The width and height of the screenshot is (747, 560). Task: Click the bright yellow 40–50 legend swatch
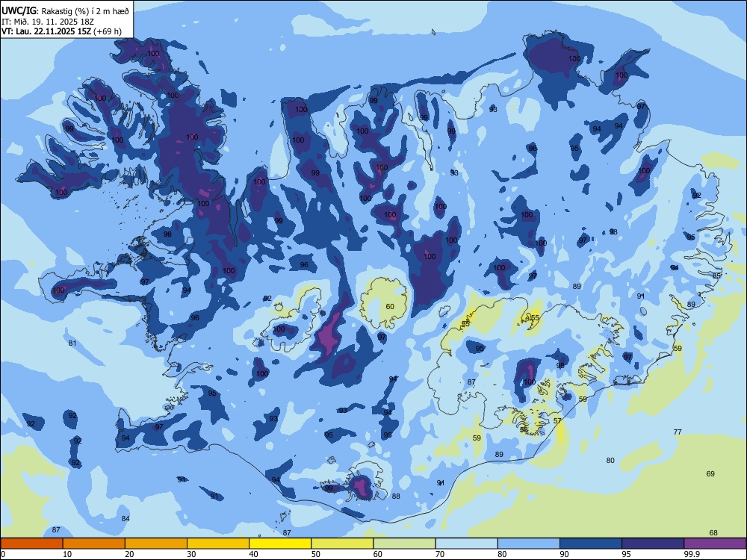280,544
